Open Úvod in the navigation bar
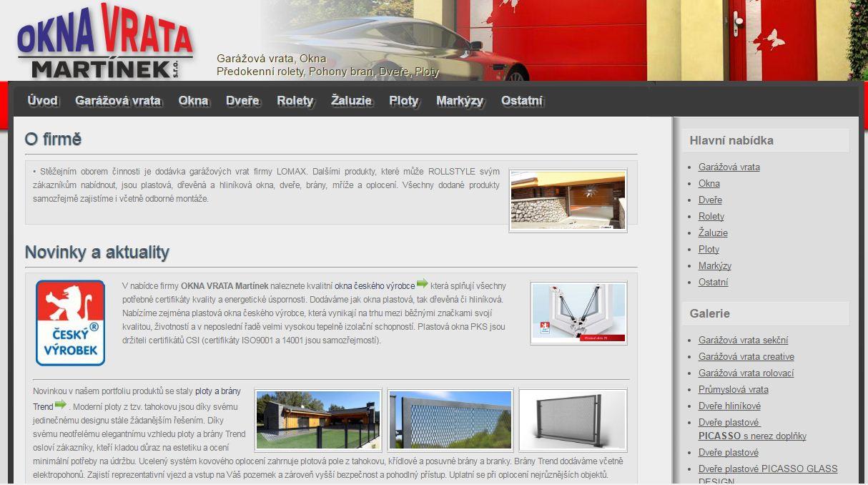The width and height of the screenshot is (868, 485). [x=42, y=101]
